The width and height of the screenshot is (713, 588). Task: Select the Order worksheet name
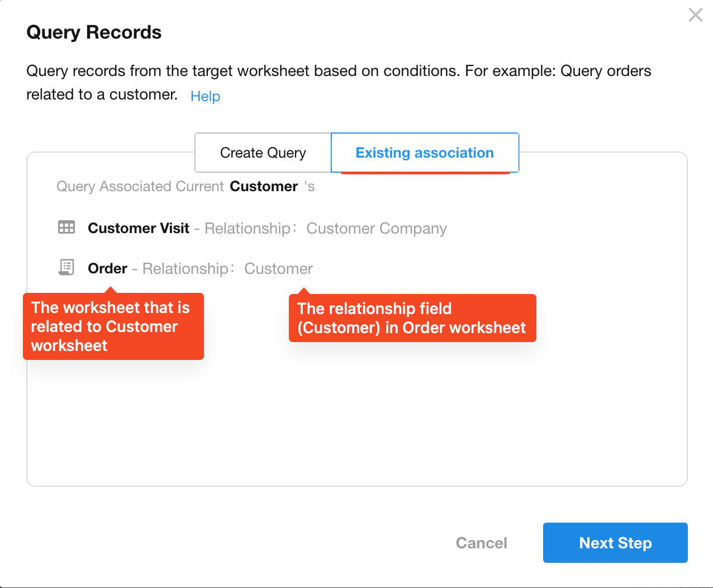107,268
